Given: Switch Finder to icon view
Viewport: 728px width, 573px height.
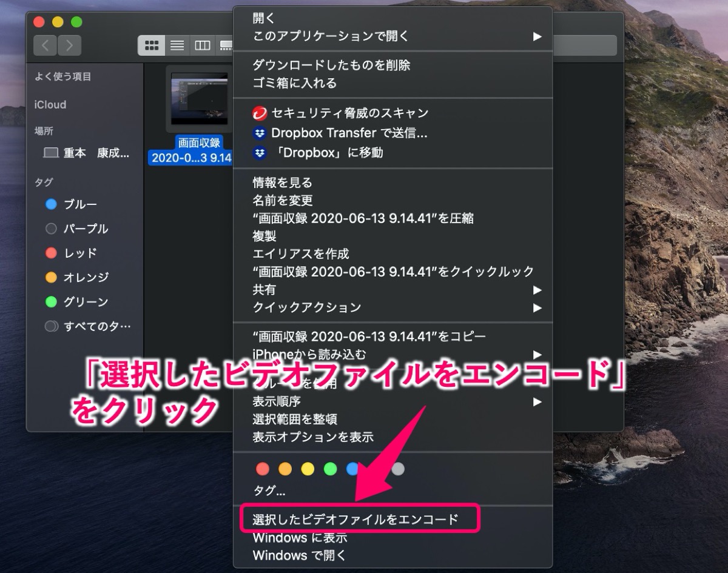Looking at the screenshot, I should click(152, 45).
